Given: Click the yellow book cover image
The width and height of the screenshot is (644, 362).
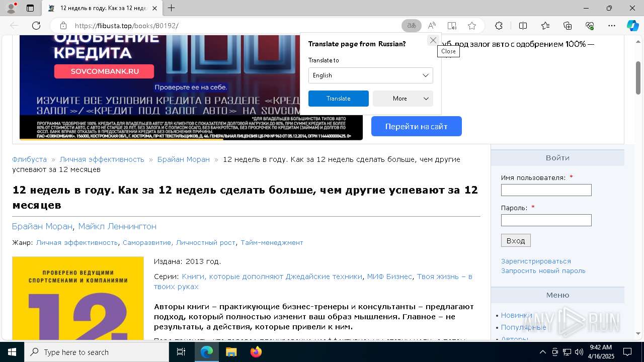Looking at the screenshot, I should point(78,298).
